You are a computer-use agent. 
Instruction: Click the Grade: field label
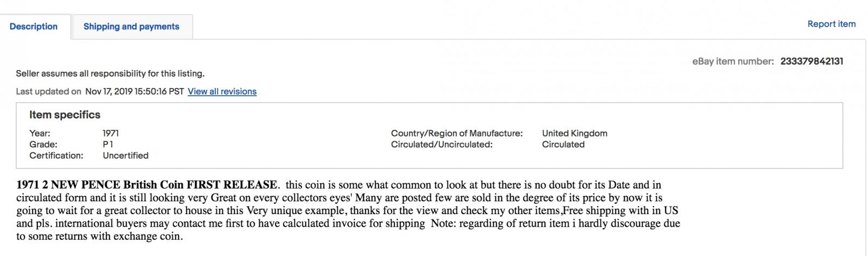pyautogui.click(x=43, y=145)
